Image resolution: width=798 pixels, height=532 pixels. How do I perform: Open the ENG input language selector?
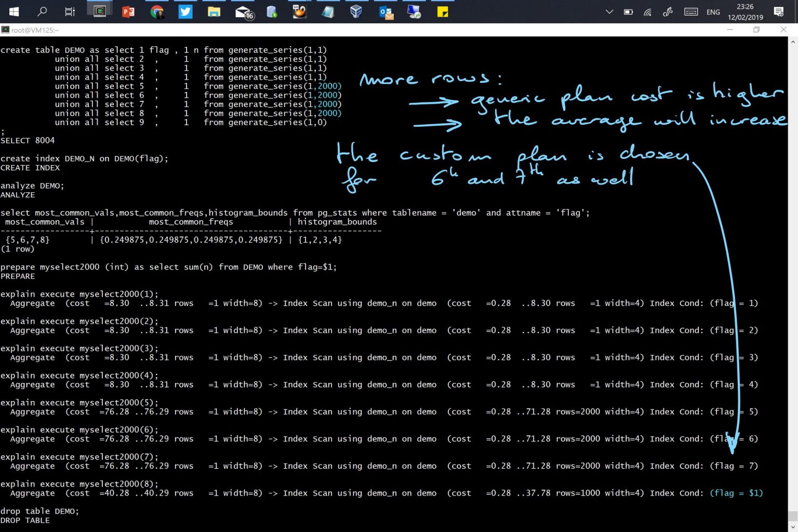713,12
